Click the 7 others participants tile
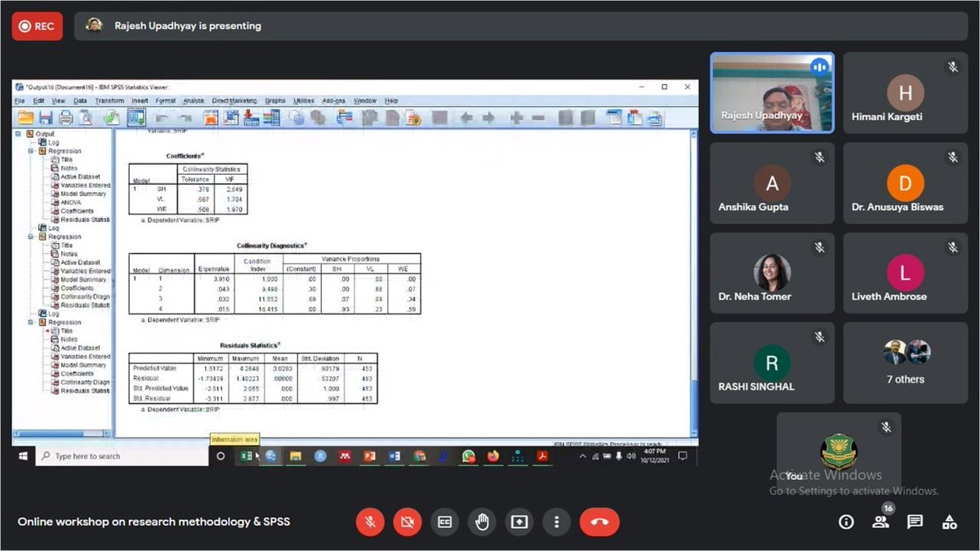The height and width of the screenshot is (551, 980). click(906, 362)
